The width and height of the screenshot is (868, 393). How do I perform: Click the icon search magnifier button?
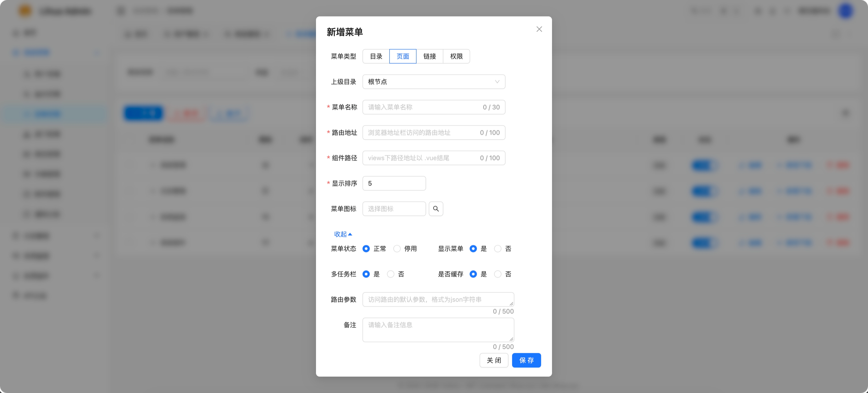tap(436, 209)
